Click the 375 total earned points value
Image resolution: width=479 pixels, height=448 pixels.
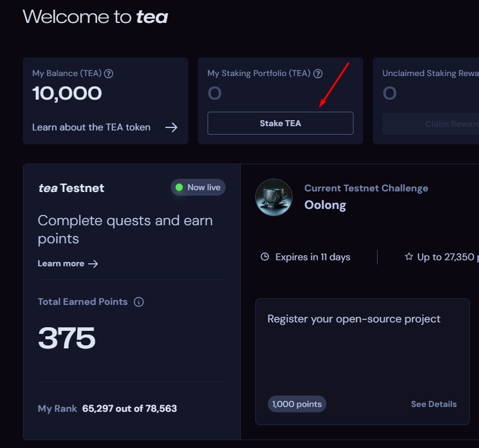tap(67, 339)
